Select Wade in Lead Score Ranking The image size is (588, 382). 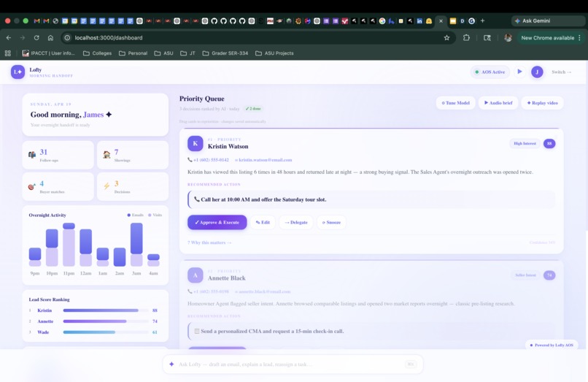click(43, 332)
